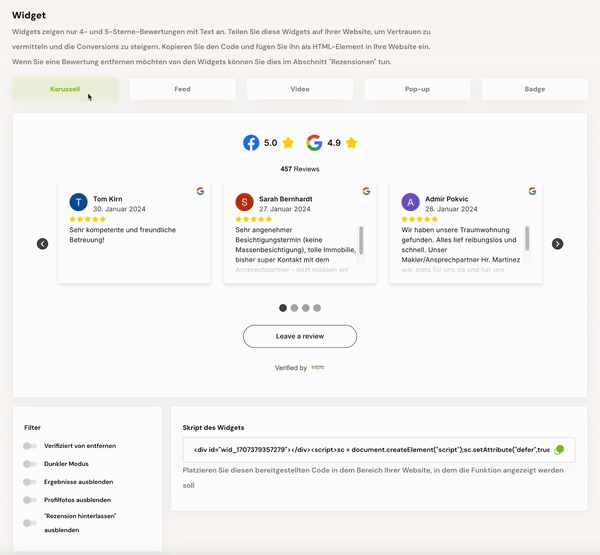
Task: Click the carousel previous arrow
Action: coord(42,244)
